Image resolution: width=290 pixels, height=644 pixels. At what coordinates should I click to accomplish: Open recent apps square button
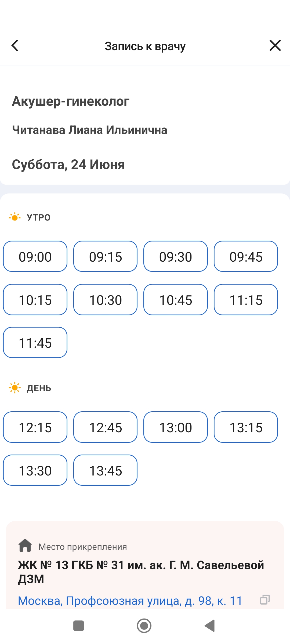click(79, 626)
